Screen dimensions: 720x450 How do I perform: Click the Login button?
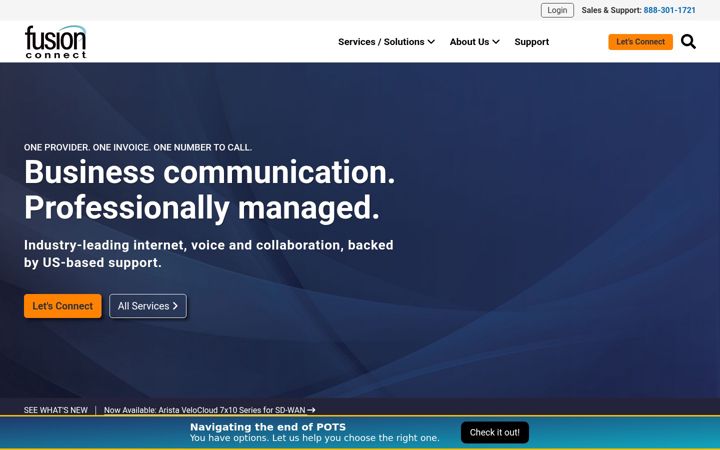point(557,10)
